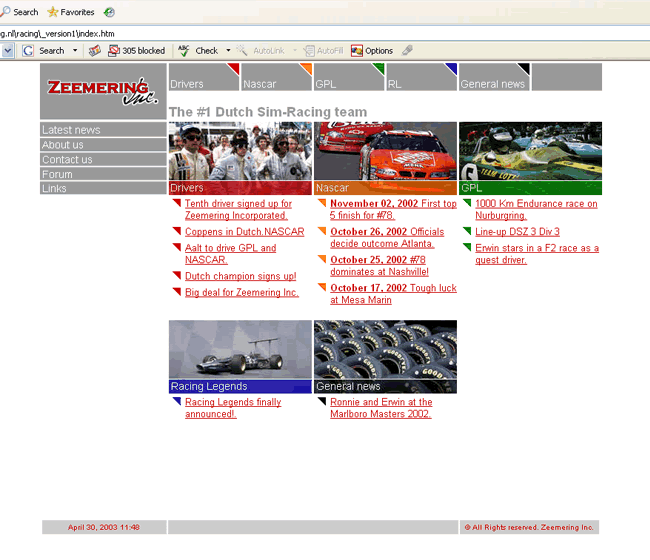The width and height of the screenshot is (650, 560).
Task: Open the GPL top navigation tab
Action: [349, 77]
